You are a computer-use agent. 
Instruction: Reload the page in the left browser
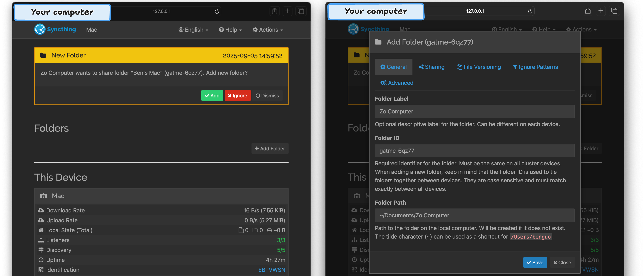click(x=217, y=11)
